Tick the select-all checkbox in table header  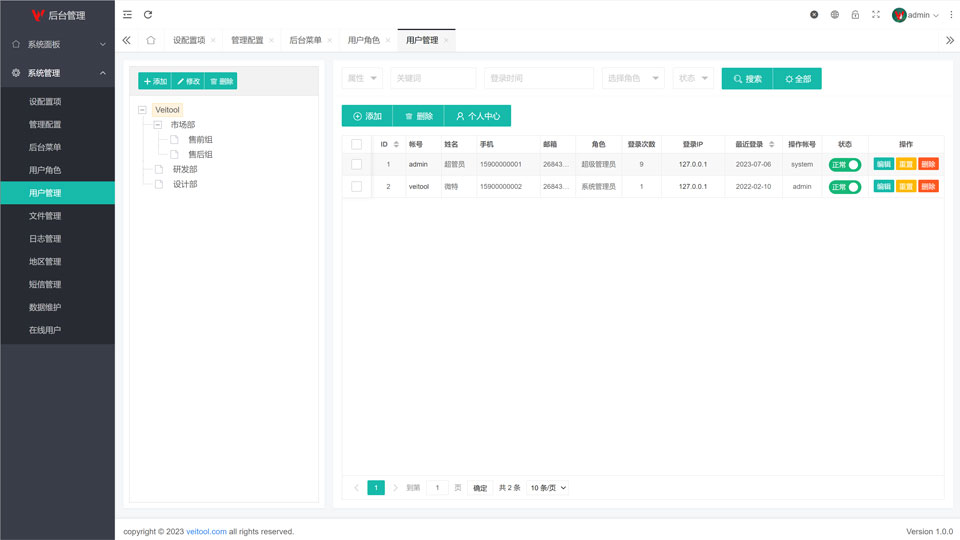356,144
